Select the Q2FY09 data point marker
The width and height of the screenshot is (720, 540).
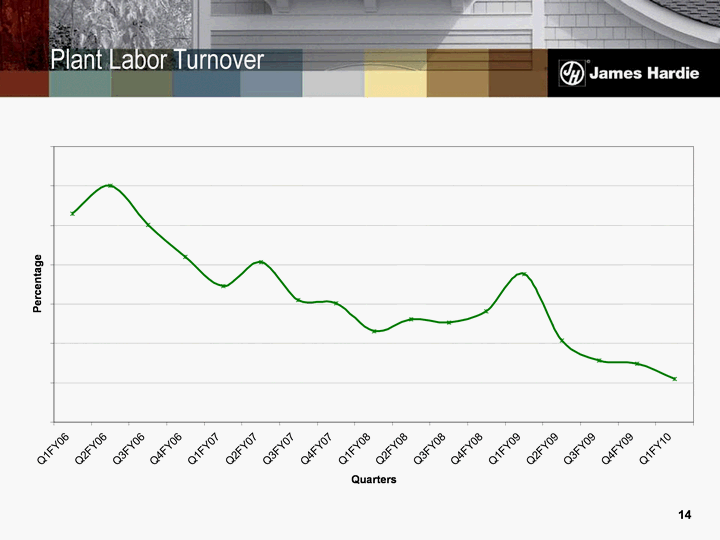click(561, 340)
